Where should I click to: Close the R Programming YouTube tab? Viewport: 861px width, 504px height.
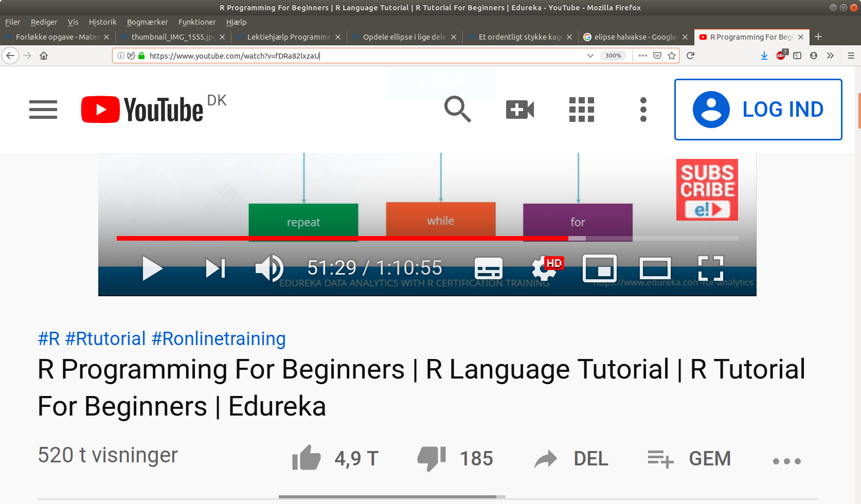click(x=801, y=37)
